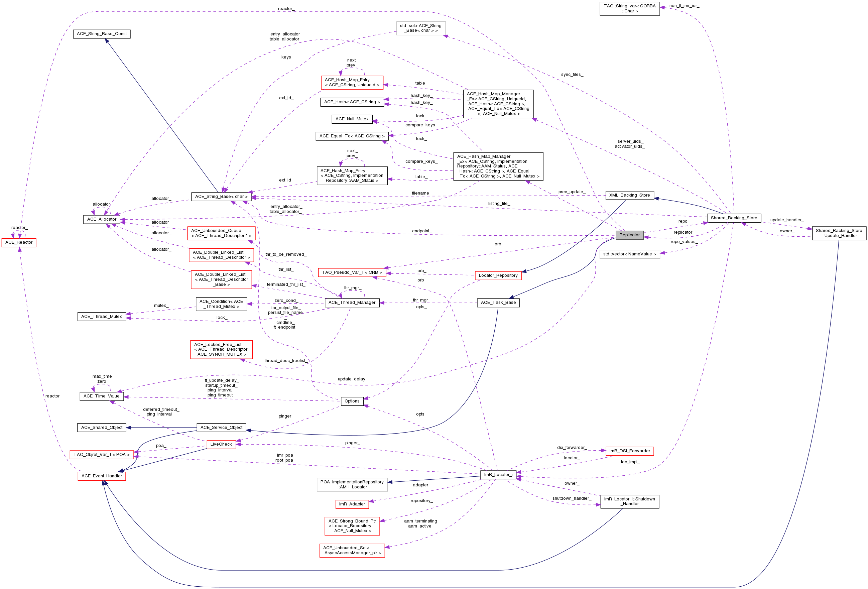Open the ACE_Thread_Mutex node
Viewport: 868px width, 589px height.
click(x=102, y=317)
